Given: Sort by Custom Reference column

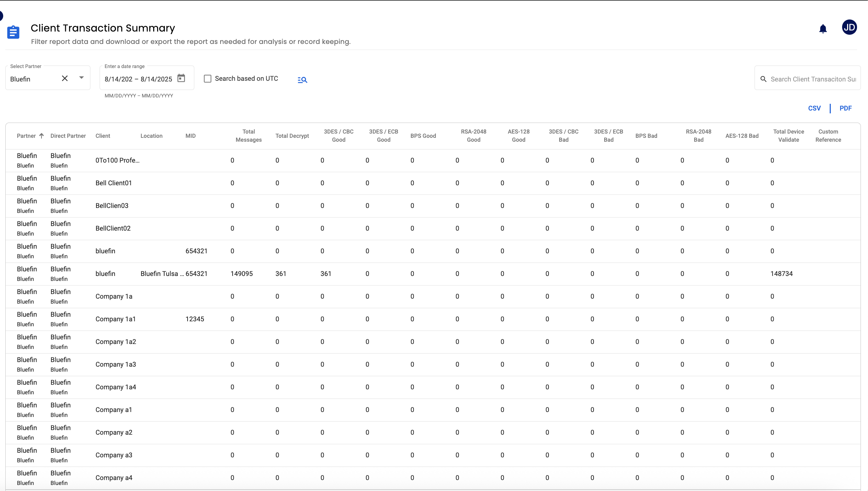Looking at the screenshot, I should (x=828, y=136).
